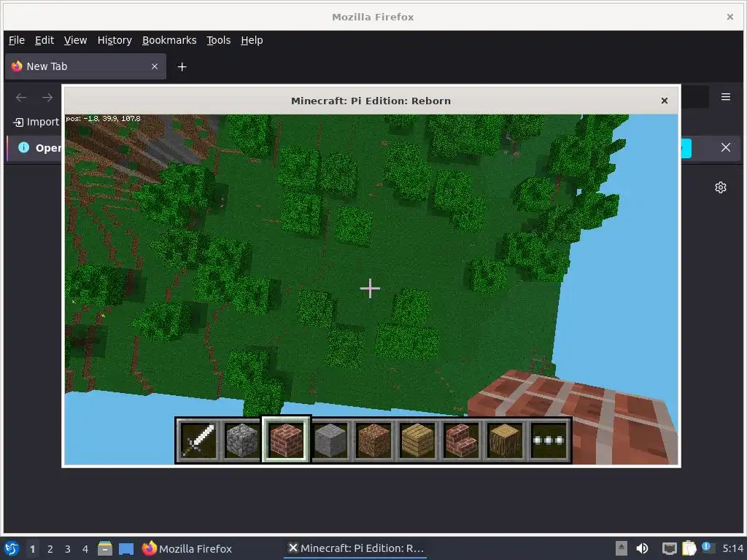Switch to workspace 4
The width and height of the screenshot is (747, 560).
pyautogui.click(x=85, y=549)
